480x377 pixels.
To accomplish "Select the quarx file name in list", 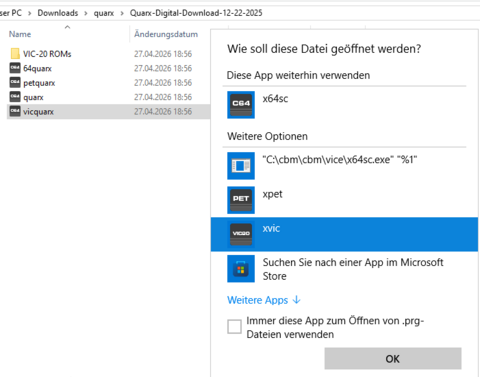I will click(x=33, y=97).
